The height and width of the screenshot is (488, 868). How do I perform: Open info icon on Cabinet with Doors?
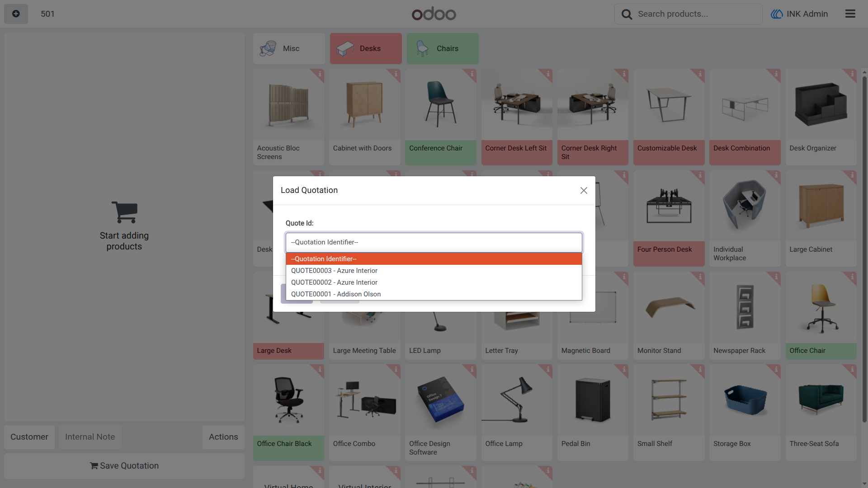tap(396, 74)
